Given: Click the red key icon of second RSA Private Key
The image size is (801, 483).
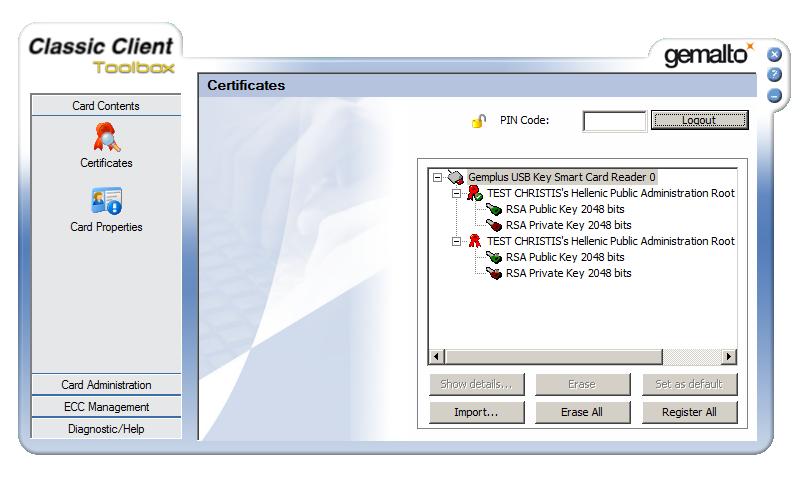Looking at the screenshot, I should tap(493, 273).
